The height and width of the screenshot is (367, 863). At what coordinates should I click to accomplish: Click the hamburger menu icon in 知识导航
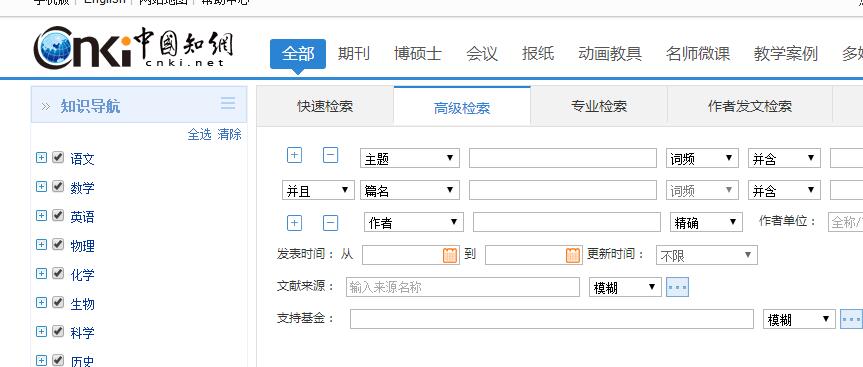[228, 103]
